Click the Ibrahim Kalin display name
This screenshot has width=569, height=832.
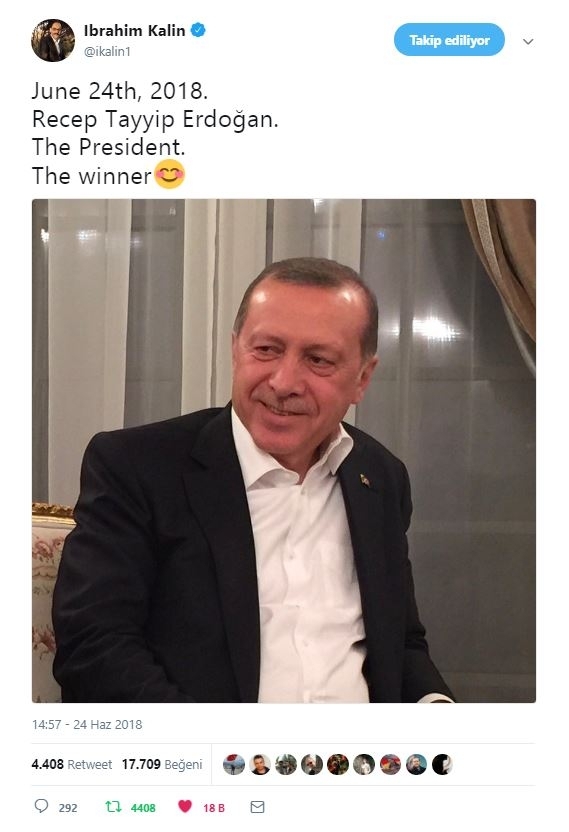[134, 31]
